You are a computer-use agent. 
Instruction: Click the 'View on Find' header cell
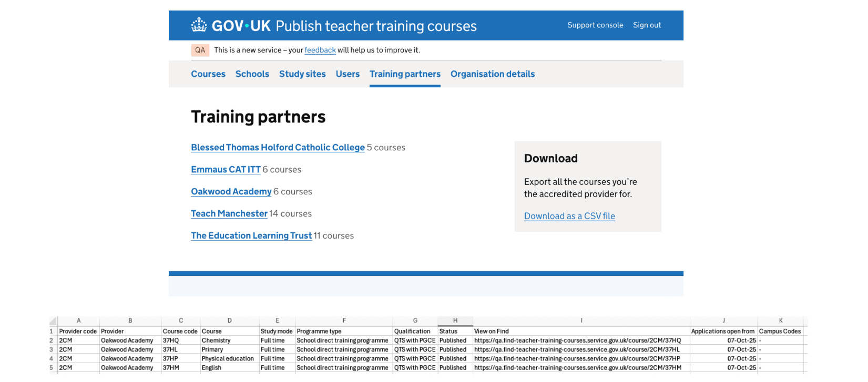click(x=581, y=332)
